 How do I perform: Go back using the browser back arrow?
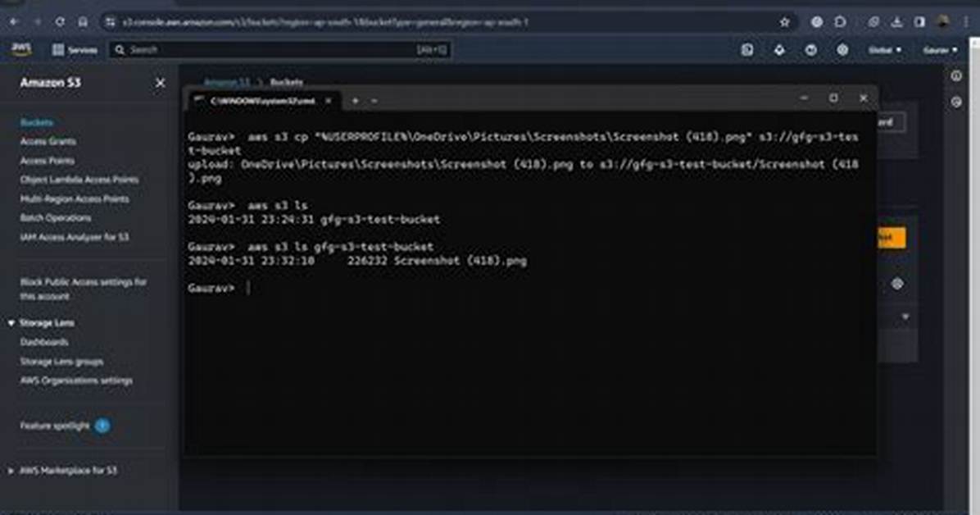(14, 22)
